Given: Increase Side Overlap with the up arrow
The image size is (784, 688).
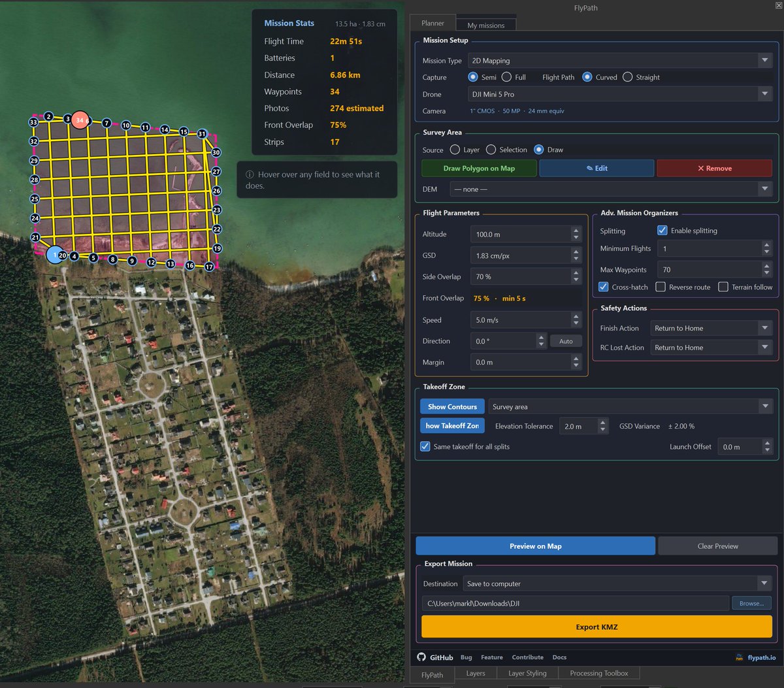Looking at the screenshot, I should [x=576, y=273].
